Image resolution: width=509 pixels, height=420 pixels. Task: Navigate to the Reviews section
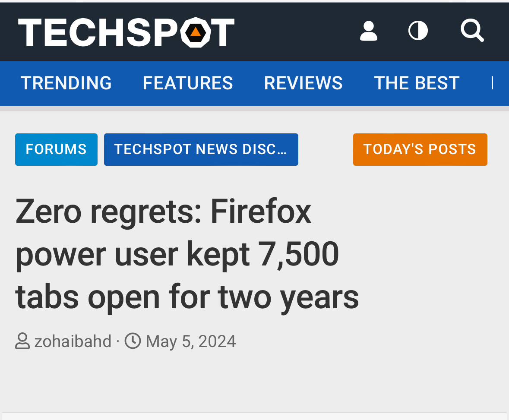coord(303,83)
